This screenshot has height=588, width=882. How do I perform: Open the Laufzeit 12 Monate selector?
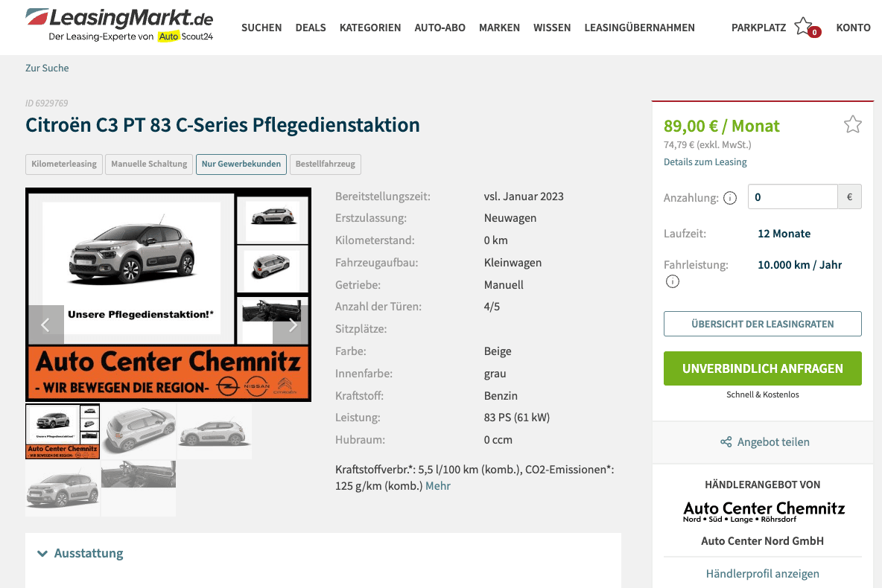tap(784, 234)
